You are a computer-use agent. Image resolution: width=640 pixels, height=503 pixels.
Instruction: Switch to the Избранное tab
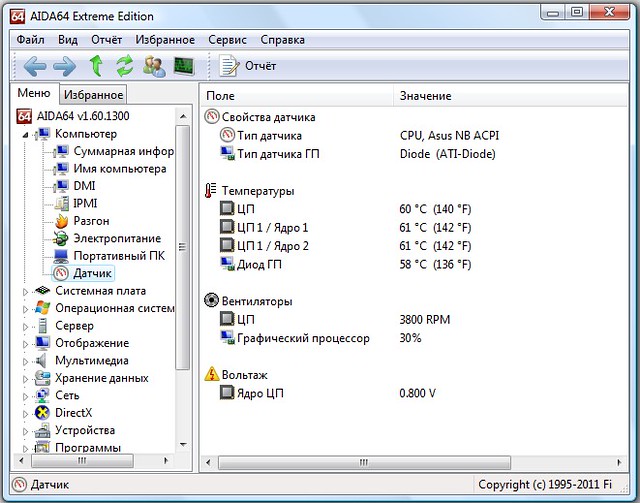click(93, 95)
